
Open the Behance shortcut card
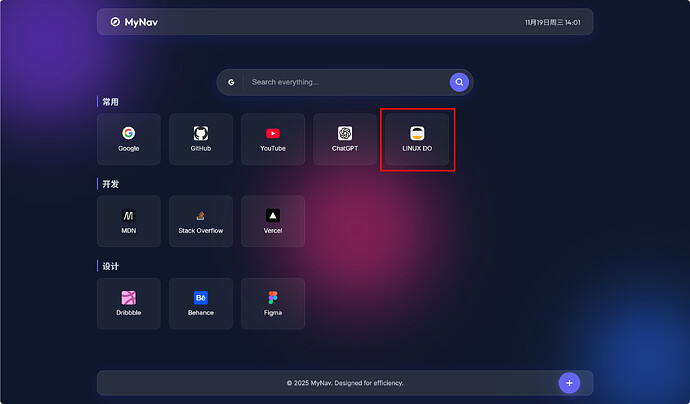(x=201, y=303)
